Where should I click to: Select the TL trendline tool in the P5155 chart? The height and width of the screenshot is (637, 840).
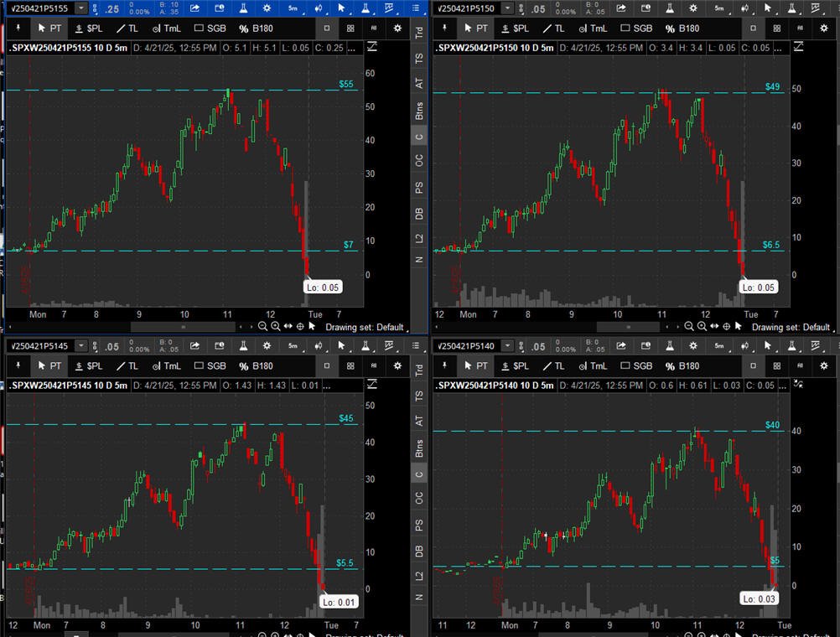[x=127, y=28]
